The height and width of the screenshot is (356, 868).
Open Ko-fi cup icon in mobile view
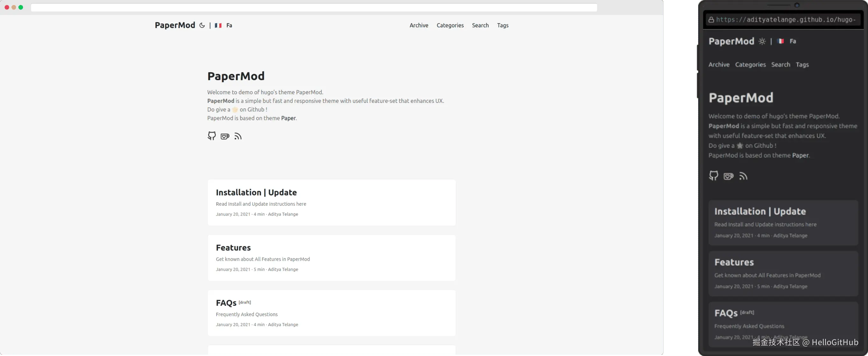click(x=728, y=176)
